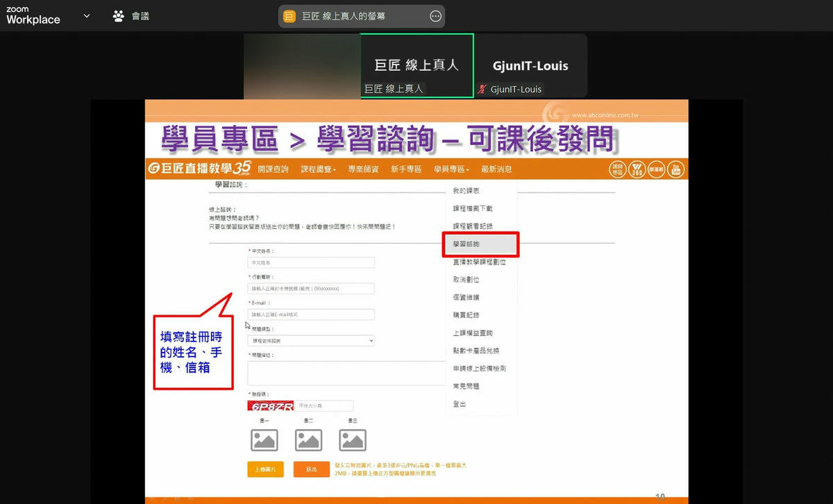833x504 pixels.
Task: Choose 上課權益查詢 from the dropdown menu
Action: [x=473, y=333]
